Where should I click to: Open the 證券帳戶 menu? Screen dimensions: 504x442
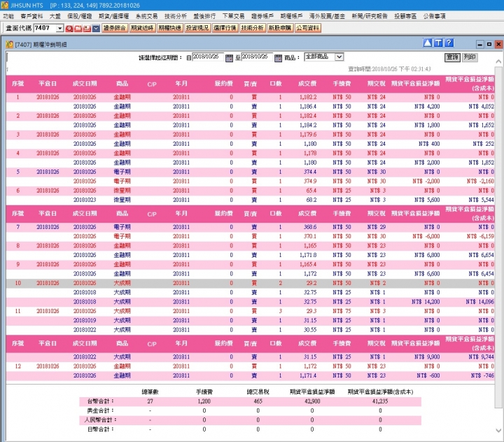(262, 16)
